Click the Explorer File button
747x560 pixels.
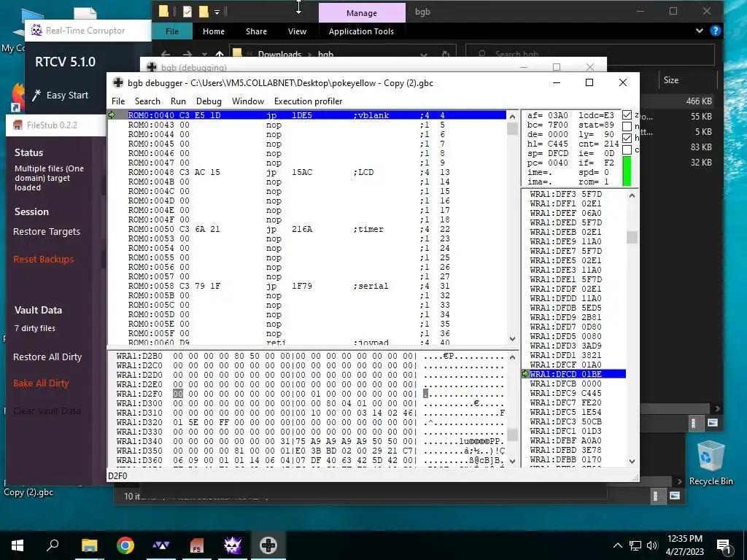click(x=172, y=31)
